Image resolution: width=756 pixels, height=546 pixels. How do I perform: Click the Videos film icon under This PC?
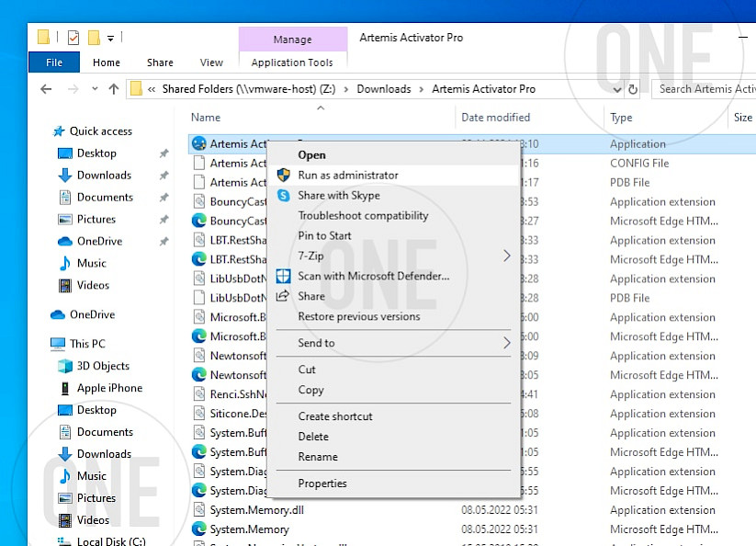pos(64,520)
